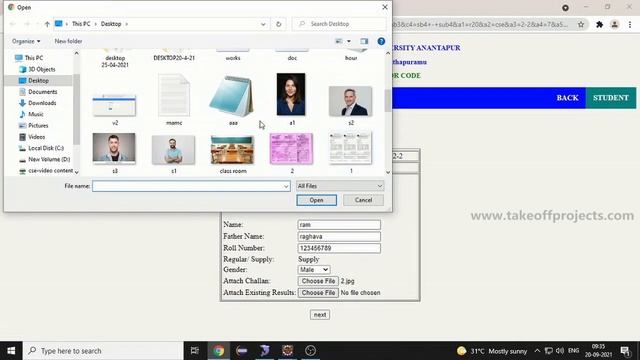Click the taskbar search box

[x=103, y=351]
